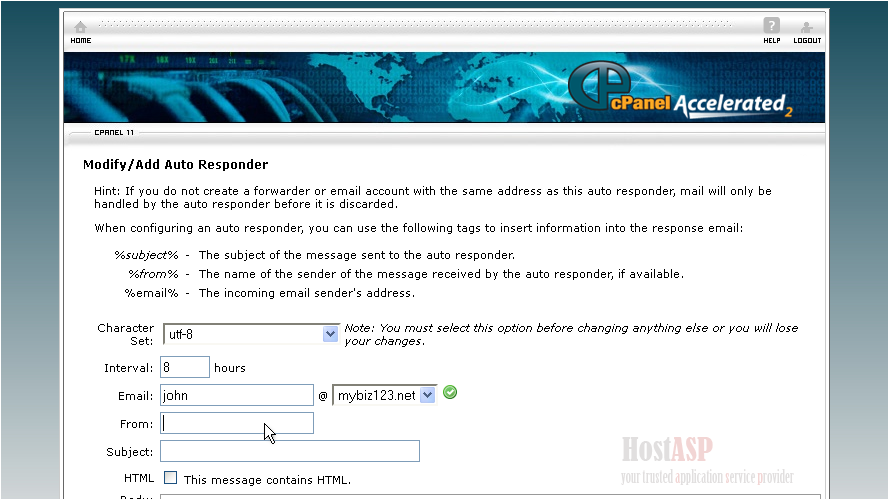This screenshot has height=500, width=889.
Task: Click the %from% tag text
Action: coord(152,274)
